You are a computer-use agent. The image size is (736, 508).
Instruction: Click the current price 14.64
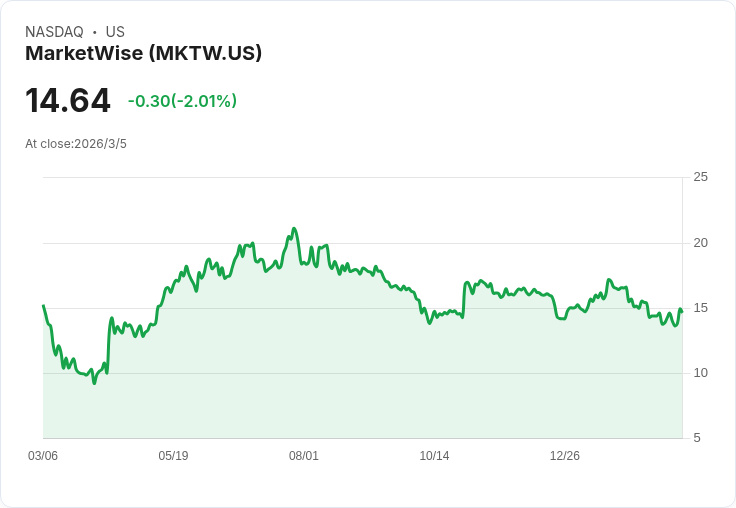click(68, 101)
